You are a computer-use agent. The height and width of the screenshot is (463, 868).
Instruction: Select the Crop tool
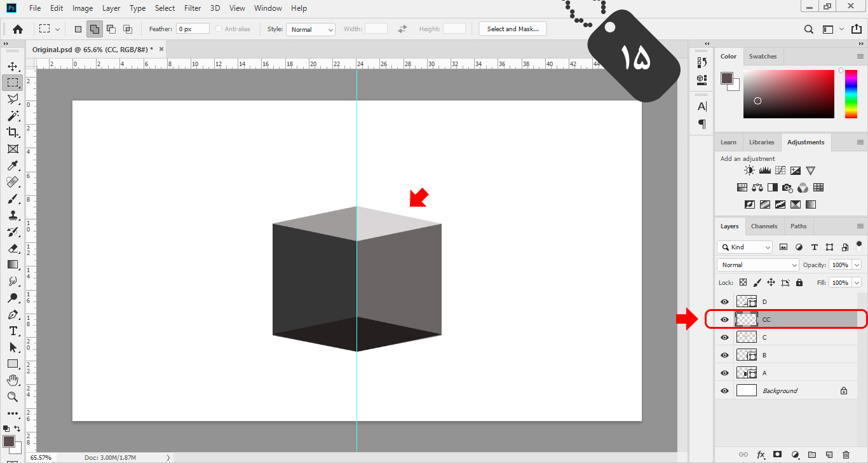tap(13, 132)
